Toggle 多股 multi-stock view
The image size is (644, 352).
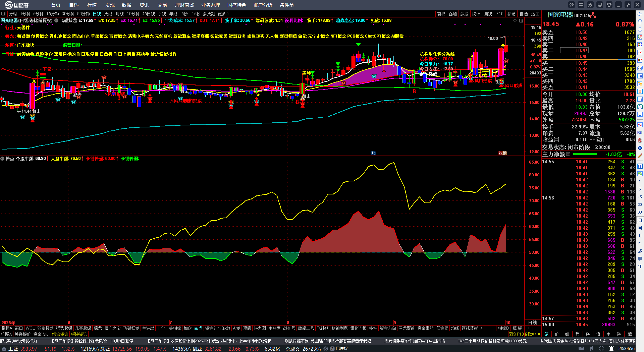(x=464, y=14)
